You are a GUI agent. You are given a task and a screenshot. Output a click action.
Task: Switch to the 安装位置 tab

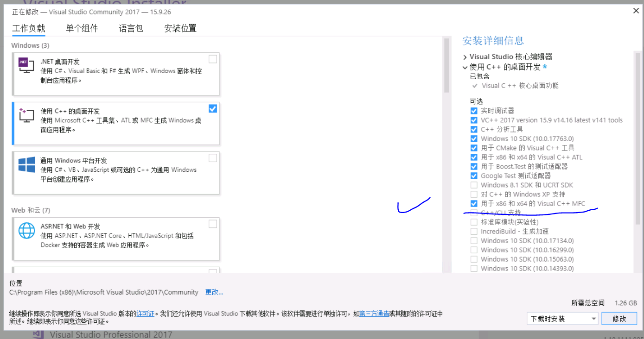tap(180, 28)
